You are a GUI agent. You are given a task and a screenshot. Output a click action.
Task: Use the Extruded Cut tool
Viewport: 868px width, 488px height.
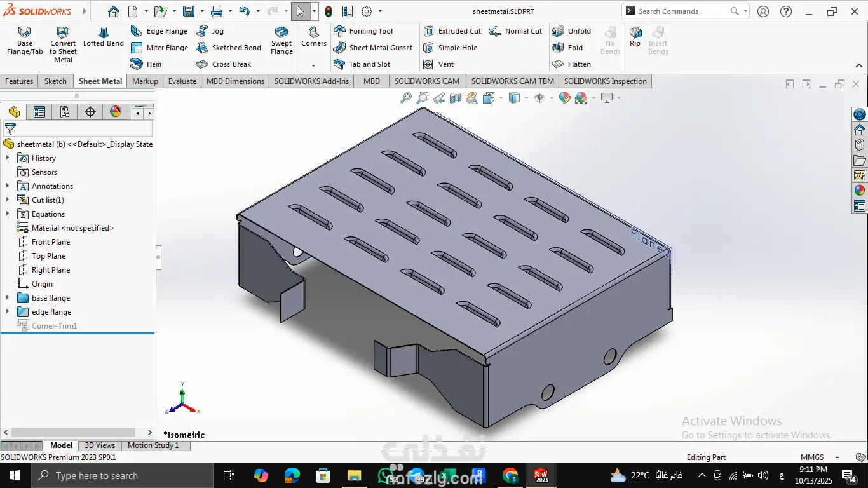(452, 31)
